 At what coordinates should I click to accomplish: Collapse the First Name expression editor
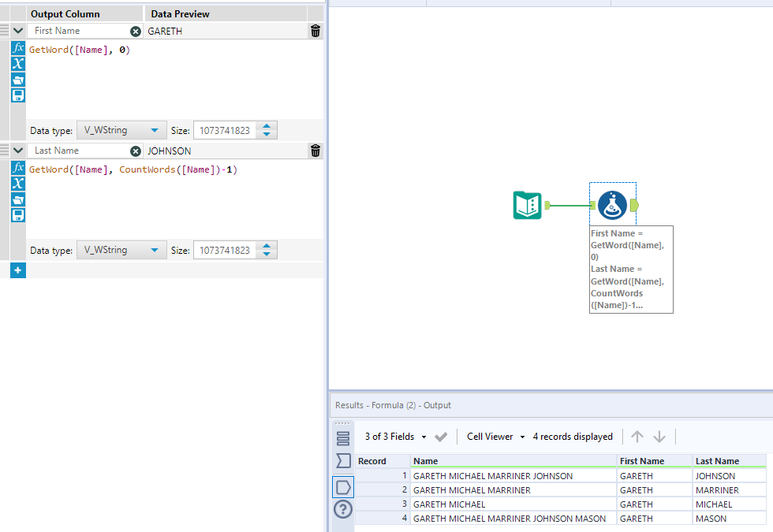[17, 31]
